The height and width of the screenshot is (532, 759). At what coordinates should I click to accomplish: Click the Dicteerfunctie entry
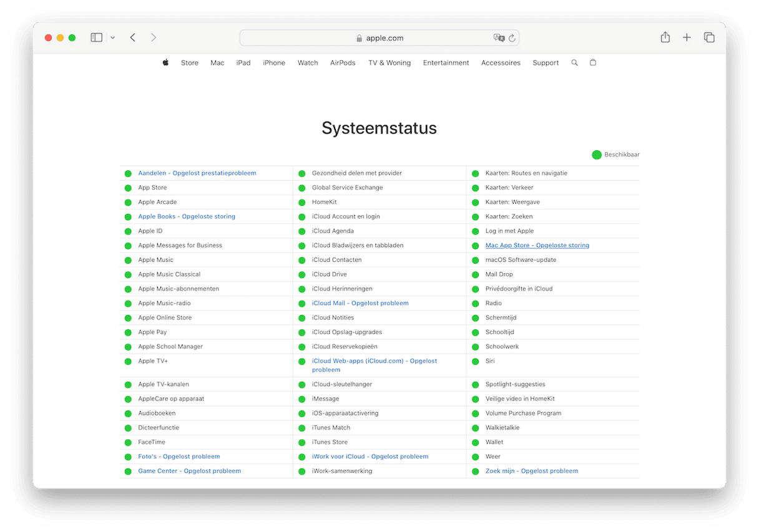click(x=159, y=428)
